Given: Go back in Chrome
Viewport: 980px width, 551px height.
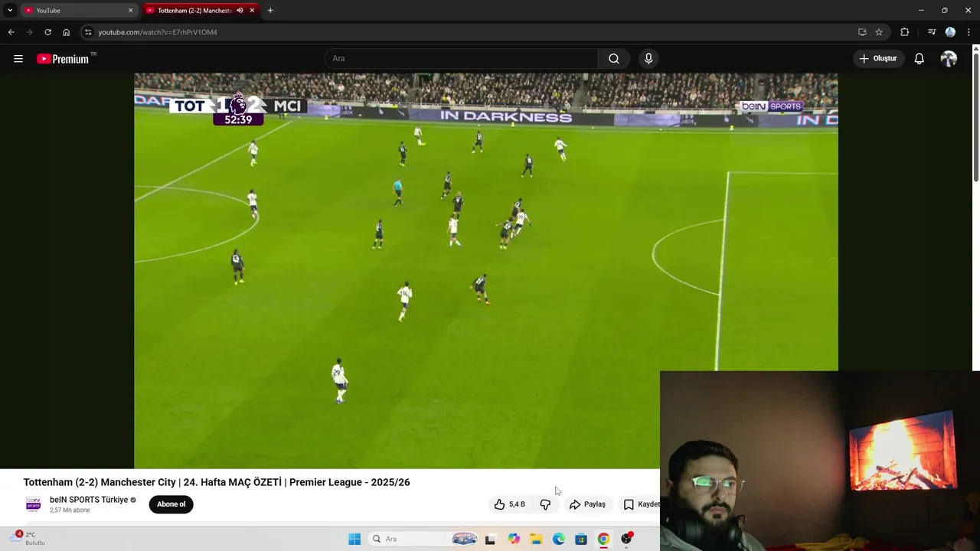Looking at the screenshot, I should pyautogui.click(x=11, y=32).
